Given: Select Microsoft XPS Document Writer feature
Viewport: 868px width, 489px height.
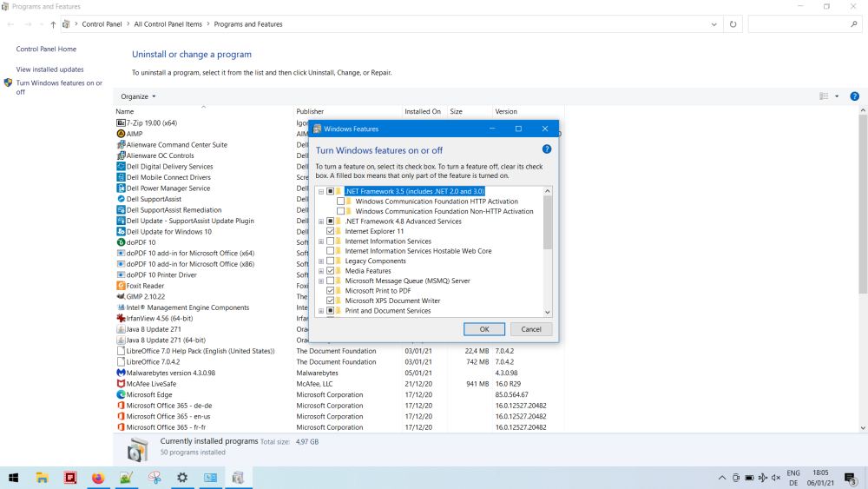Looking at the screenshot, I should [x=392, y=301].
